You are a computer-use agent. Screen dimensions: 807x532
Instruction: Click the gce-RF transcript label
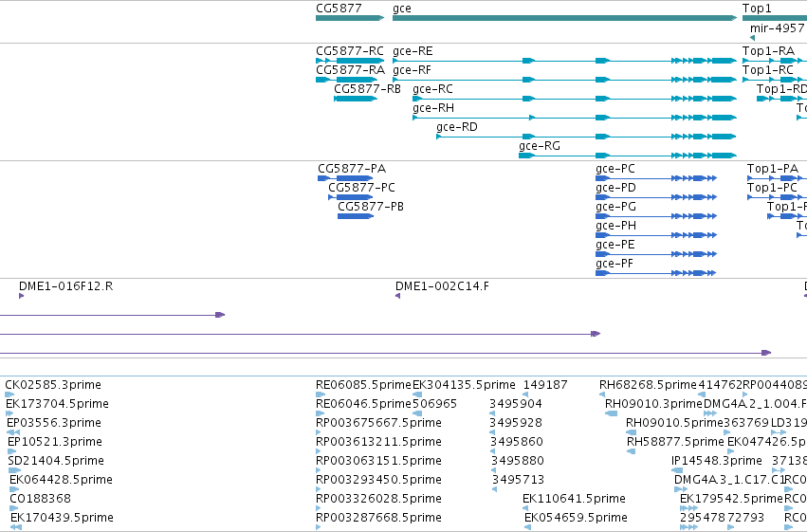(412, 70)
